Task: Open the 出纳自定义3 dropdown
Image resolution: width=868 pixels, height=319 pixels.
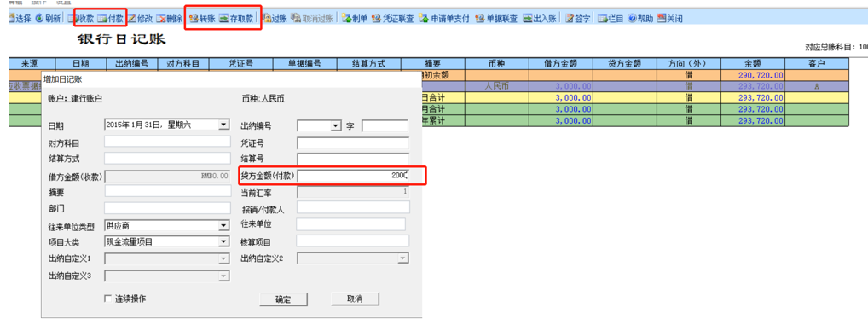Action: [223, 275]
